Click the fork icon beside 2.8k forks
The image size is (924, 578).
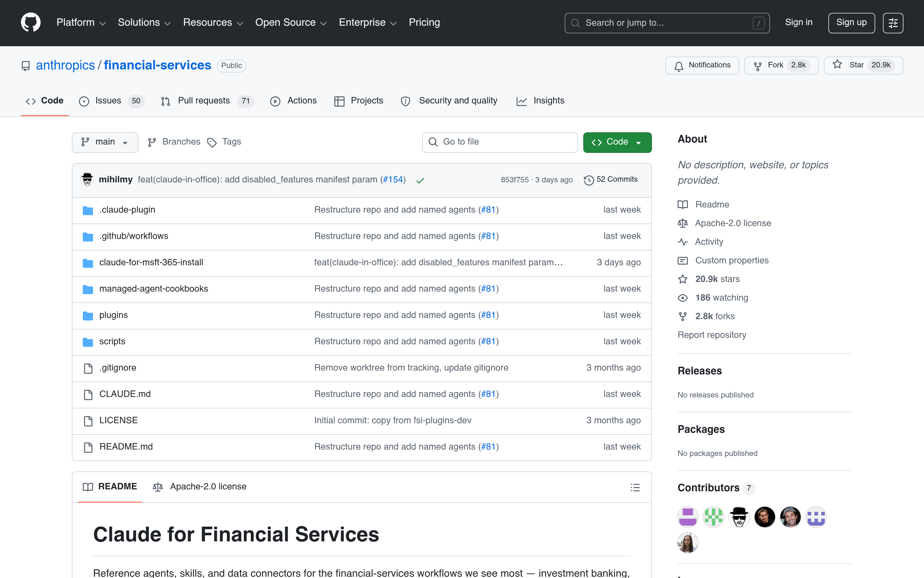[683, 317]
